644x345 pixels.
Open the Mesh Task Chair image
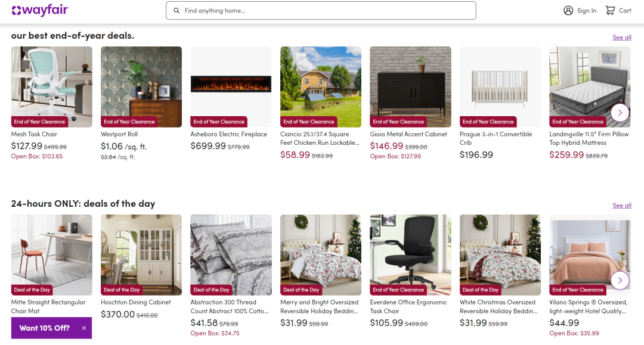[52, 86]
